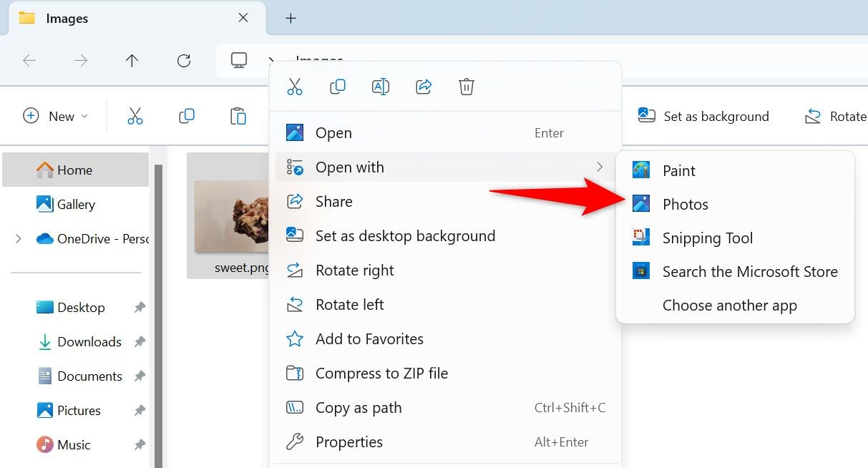The image size is (868, 468).
Task: Click the navigation pane scrollbar
Action: click(x=159, y=316)
